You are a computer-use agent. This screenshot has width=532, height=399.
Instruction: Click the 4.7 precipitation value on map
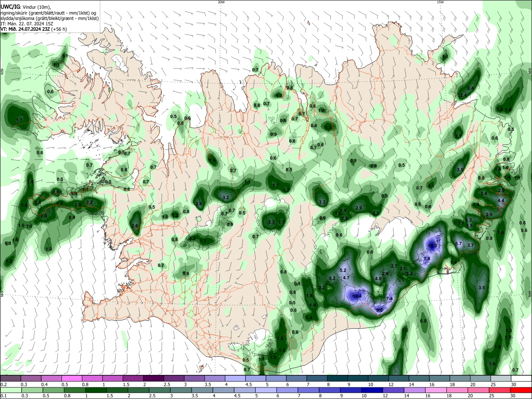click(346, 277)
